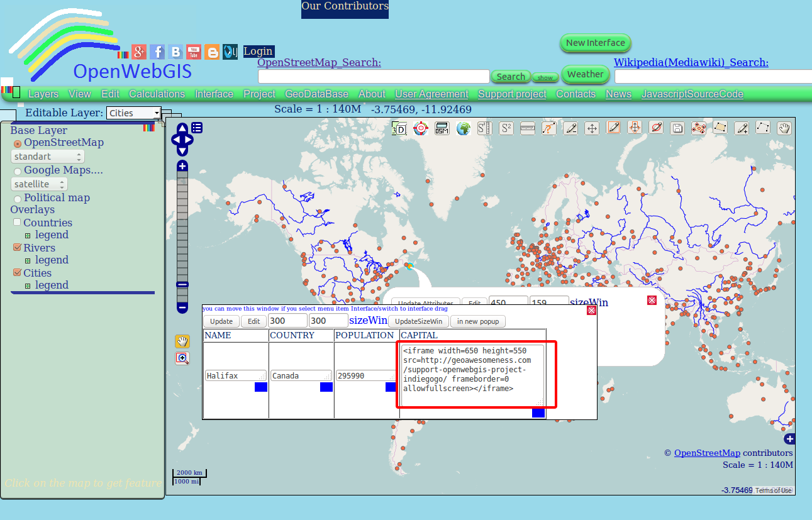The image size is (812, 520).
Task: Select Google Maps base layer radio
Action: (x=18, y=171)
